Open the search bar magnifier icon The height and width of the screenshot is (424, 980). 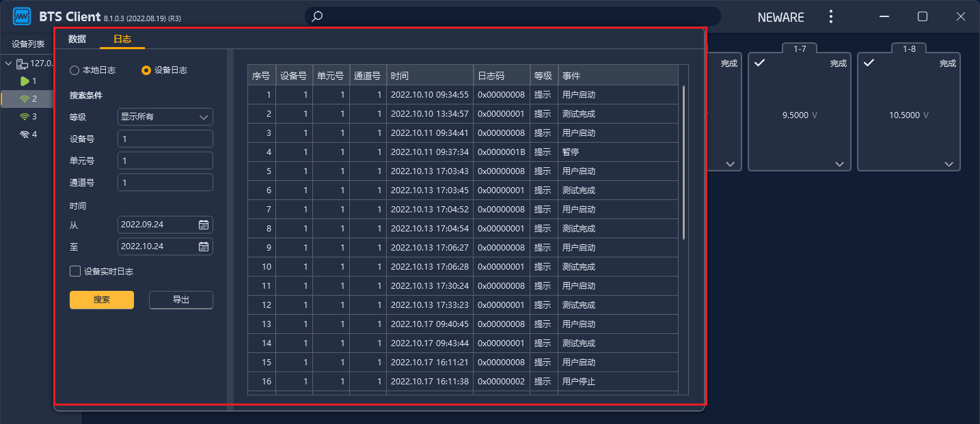pos(316,16)
